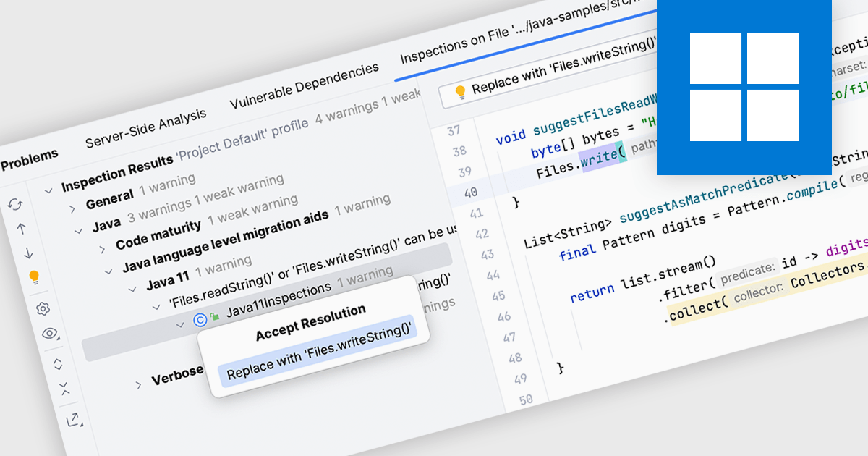The image size is (868, 456).
Task: Expand the Code maturity node
Action: tap(102, 250)
